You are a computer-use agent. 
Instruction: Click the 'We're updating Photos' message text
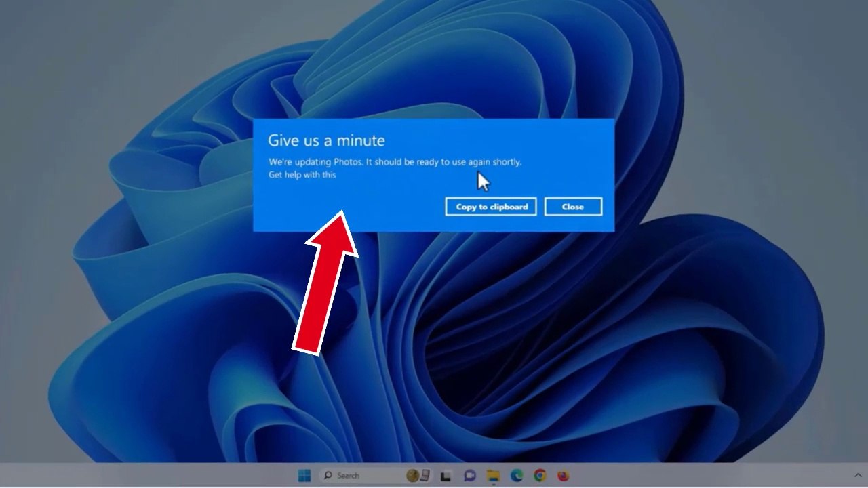(x=395, y=162)
